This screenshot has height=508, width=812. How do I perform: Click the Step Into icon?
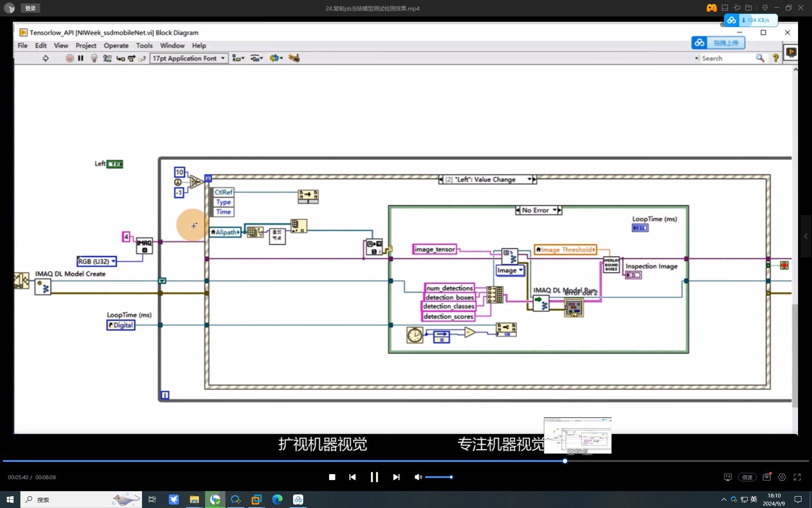[x=121, y=58]
